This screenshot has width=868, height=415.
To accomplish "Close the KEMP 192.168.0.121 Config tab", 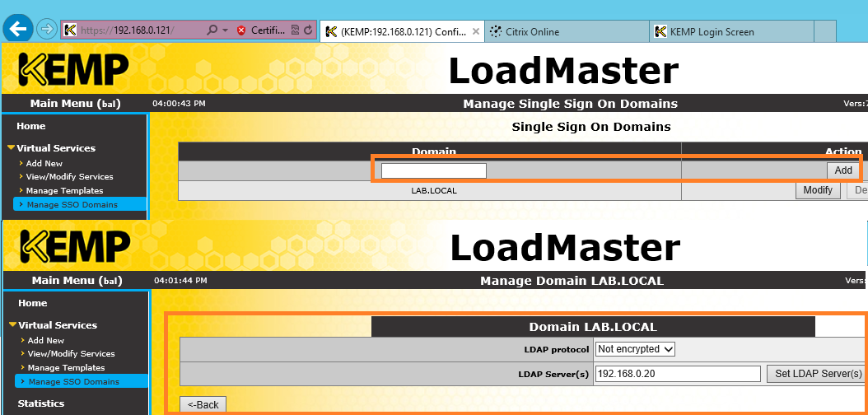I will (475, 31).
